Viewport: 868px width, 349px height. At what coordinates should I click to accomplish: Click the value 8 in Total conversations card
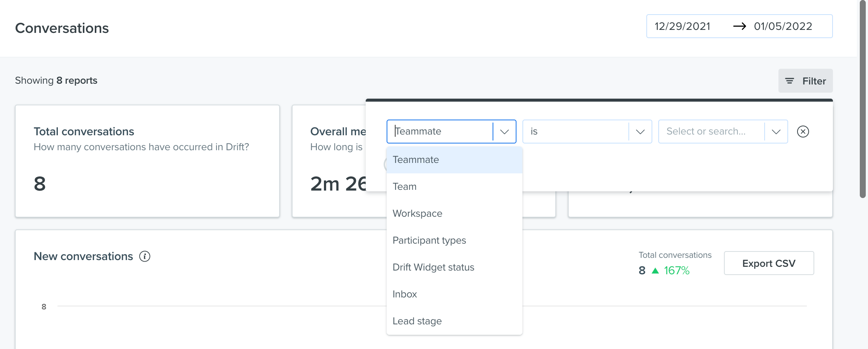tap(40, 184)
